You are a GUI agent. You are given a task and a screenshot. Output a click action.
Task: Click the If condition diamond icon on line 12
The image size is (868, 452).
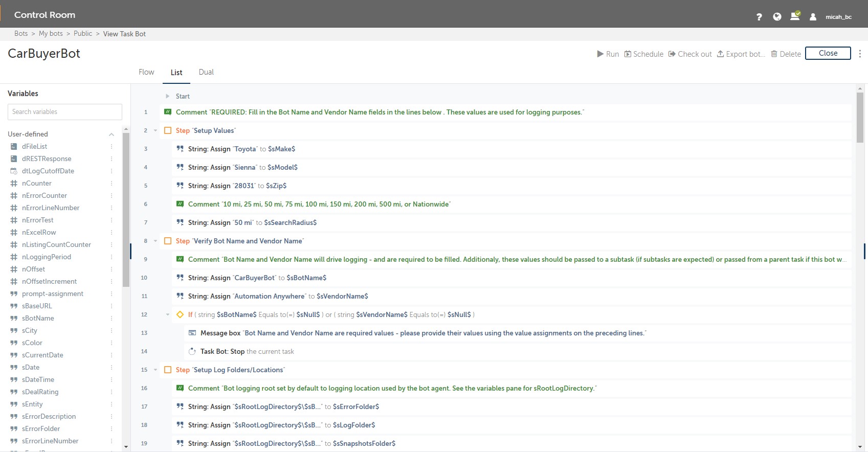[180, 314]
